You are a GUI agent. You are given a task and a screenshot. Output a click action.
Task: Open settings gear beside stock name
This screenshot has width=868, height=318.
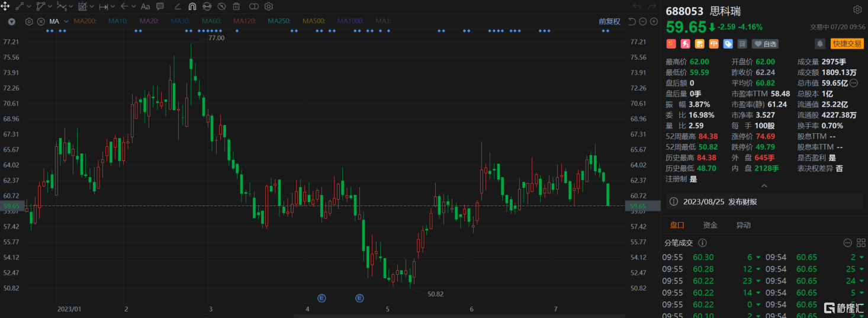coord(857,10)
